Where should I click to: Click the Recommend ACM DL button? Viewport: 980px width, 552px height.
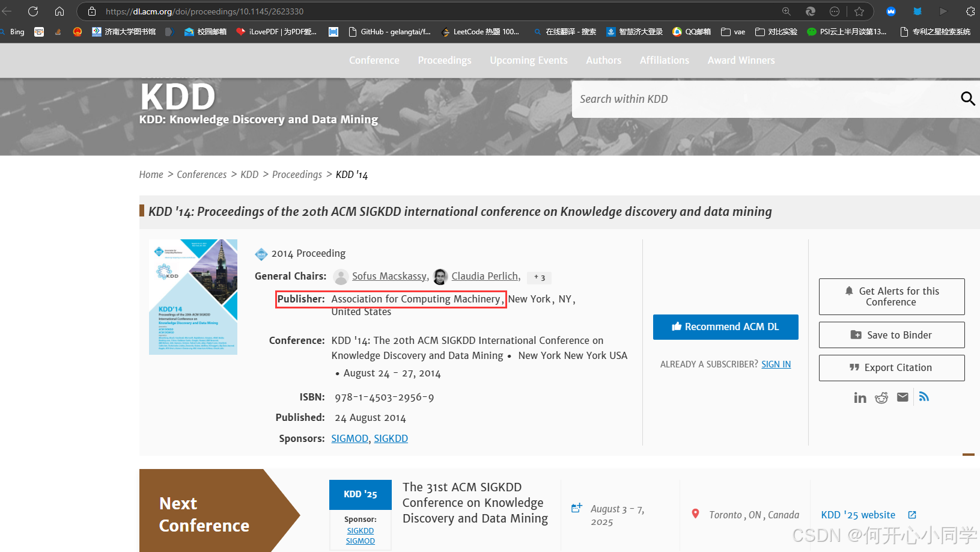point(726,327)
